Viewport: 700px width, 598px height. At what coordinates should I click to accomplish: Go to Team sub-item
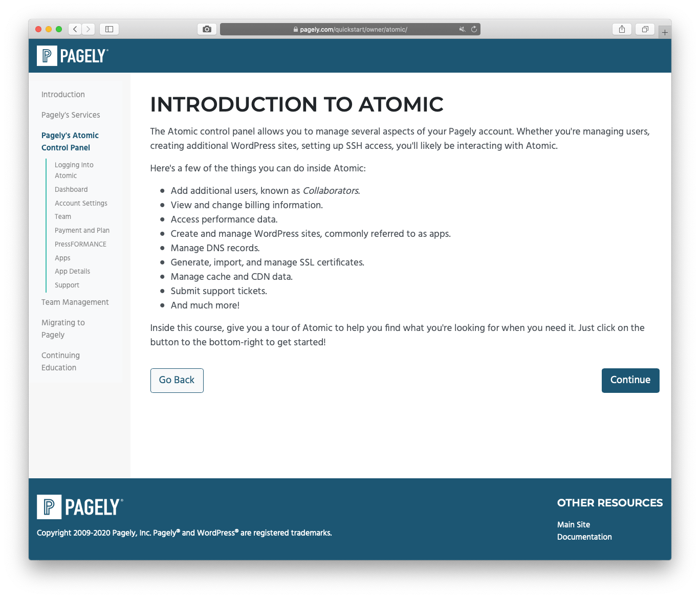[63, 216]
